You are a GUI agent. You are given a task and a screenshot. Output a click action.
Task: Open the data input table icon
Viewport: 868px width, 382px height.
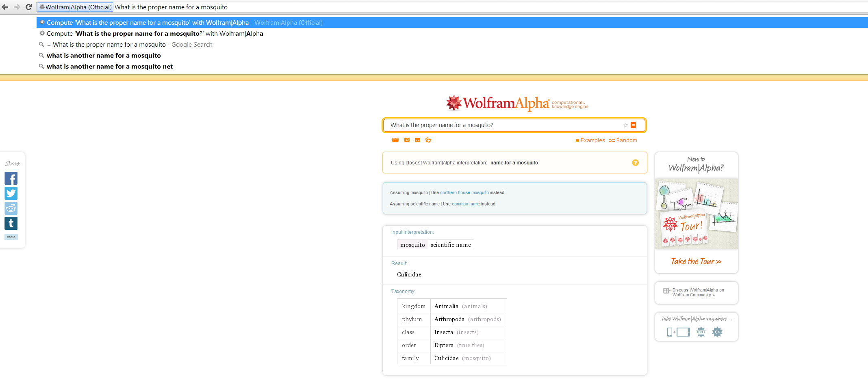(x=417, y=140)
